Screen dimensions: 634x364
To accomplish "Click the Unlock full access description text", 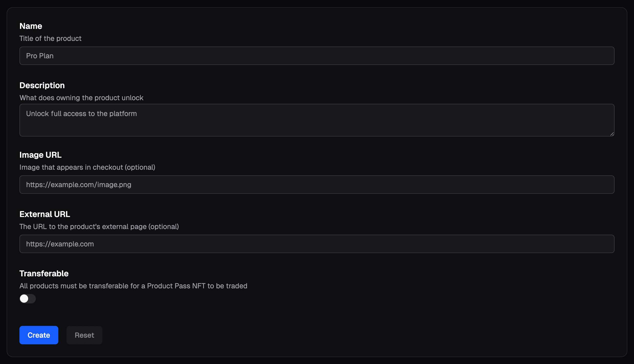I will tap(81, 113).
